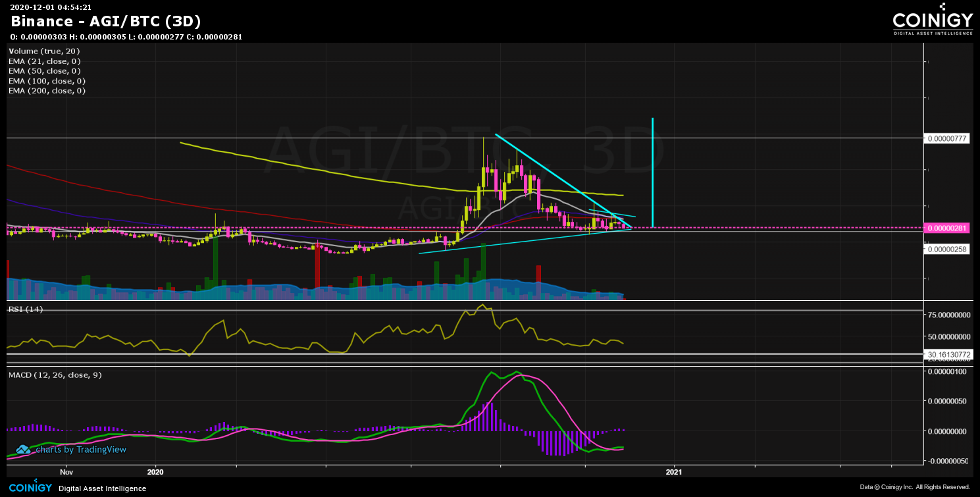Screen dimensions: 980x497
Task: Click the 2021 label on the time axis
Action: (673, 472)
